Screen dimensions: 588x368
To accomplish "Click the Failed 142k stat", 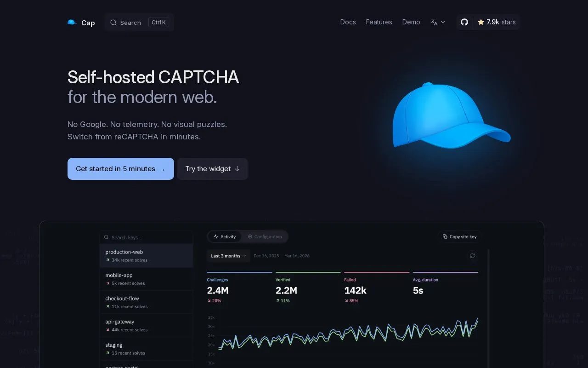I will tap(377, 288).
